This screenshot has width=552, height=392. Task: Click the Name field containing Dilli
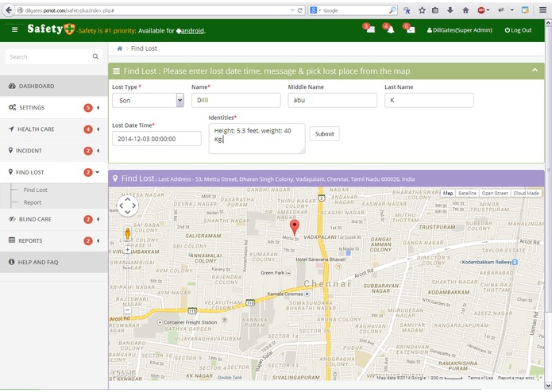tap(236, 100)
